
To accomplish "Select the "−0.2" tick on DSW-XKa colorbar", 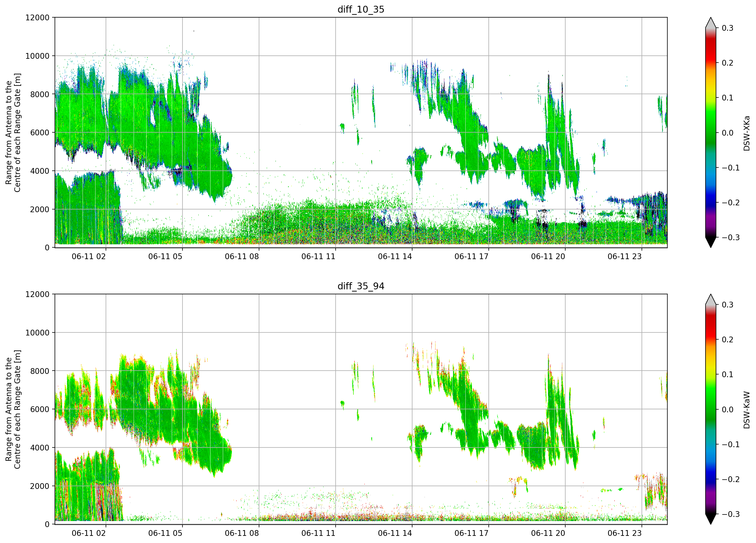I will click(x=731, y=203).
